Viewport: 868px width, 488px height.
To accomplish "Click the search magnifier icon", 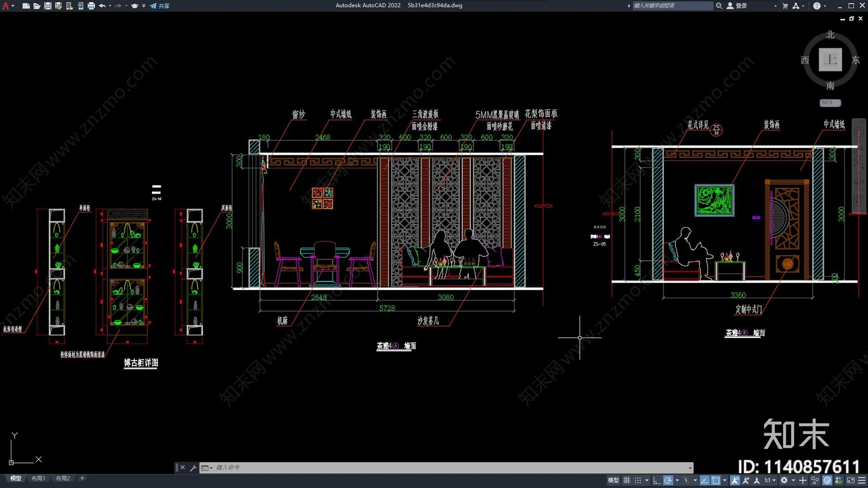I will pos(719,5).
